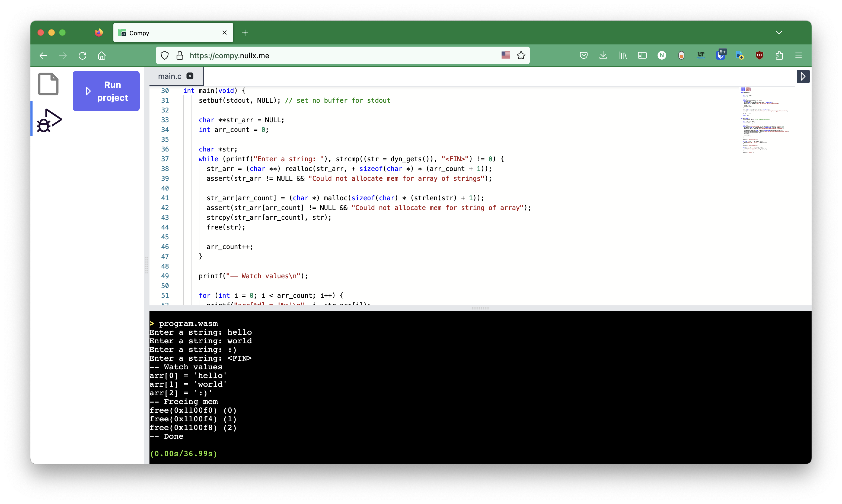
Task: Select the main.c tab
Action: [169, 76]
